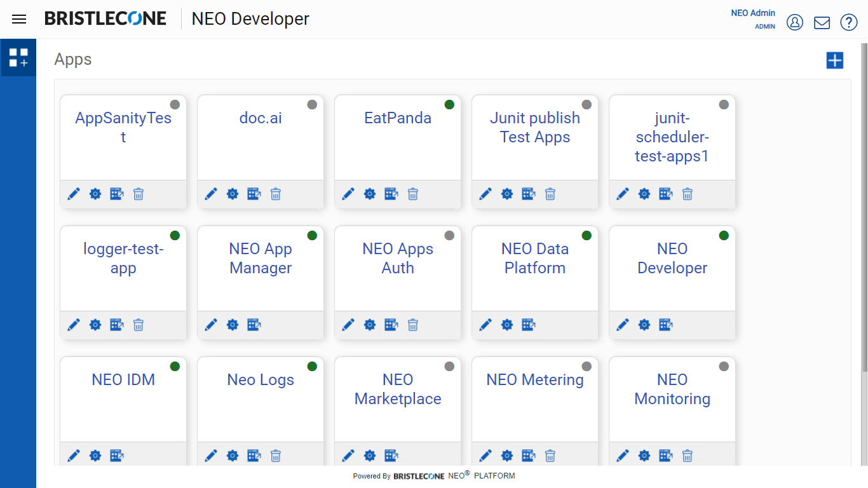Open publish table icon for junit-scheduler-test-apps1
The width and height of the screenshot is (868, 488).
(666, 194)
